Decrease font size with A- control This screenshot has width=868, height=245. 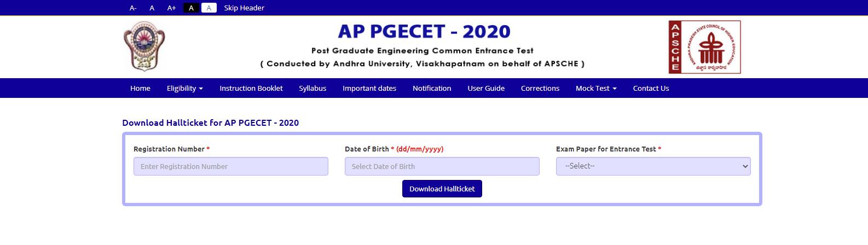(133, 8)
